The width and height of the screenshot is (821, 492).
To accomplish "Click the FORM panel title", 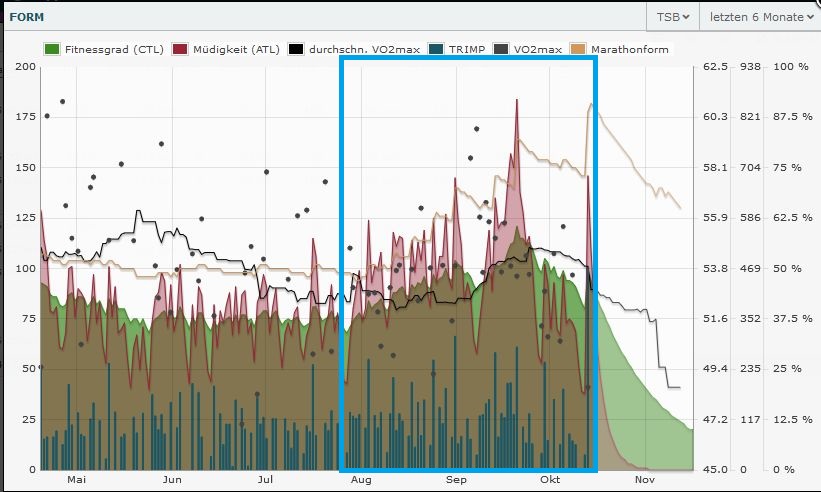I will tap(26, 17).
